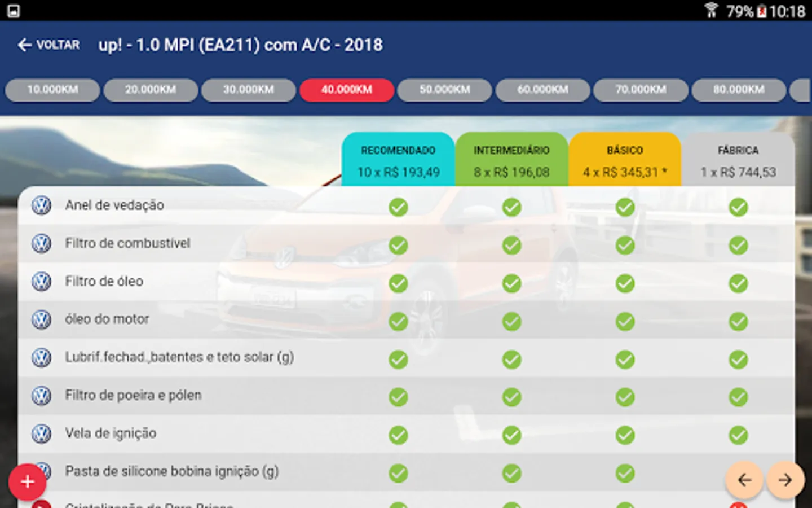Click Intermediário checkmark for Anel de vedação
This screenshot has height=508, width=812.
pos(511,207)
